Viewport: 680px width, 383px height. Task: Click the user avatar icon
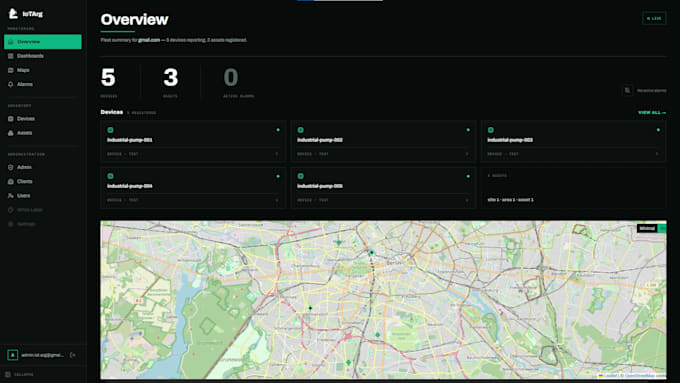[x=13, y=355]
